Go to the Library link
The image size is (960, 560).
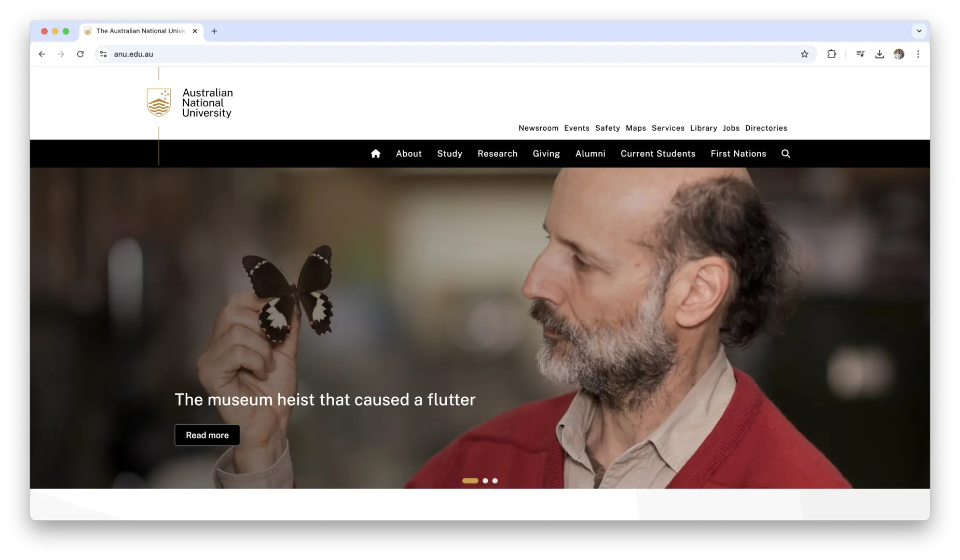point(704,128)
